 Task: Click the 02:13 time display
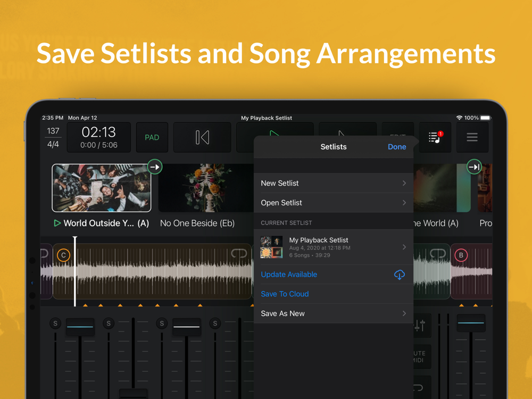pyautogui.click(x=99, y=137)
